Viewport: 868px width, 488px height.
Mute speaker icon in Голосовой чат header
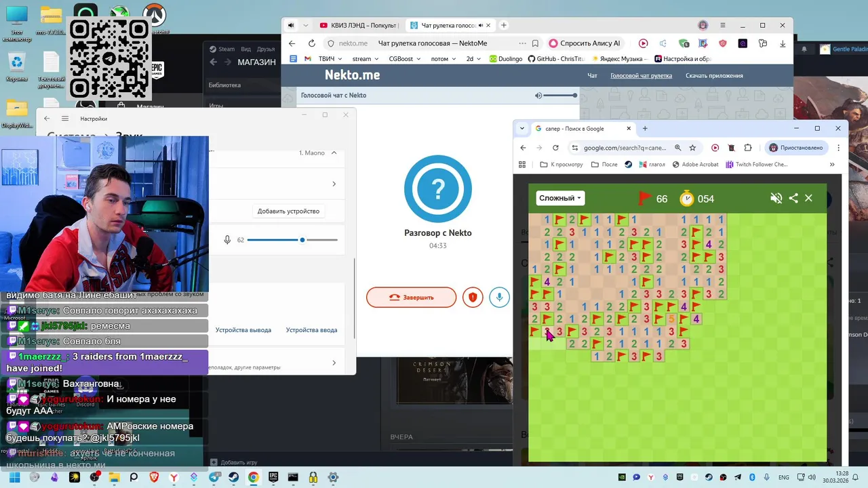click(538, 96)
